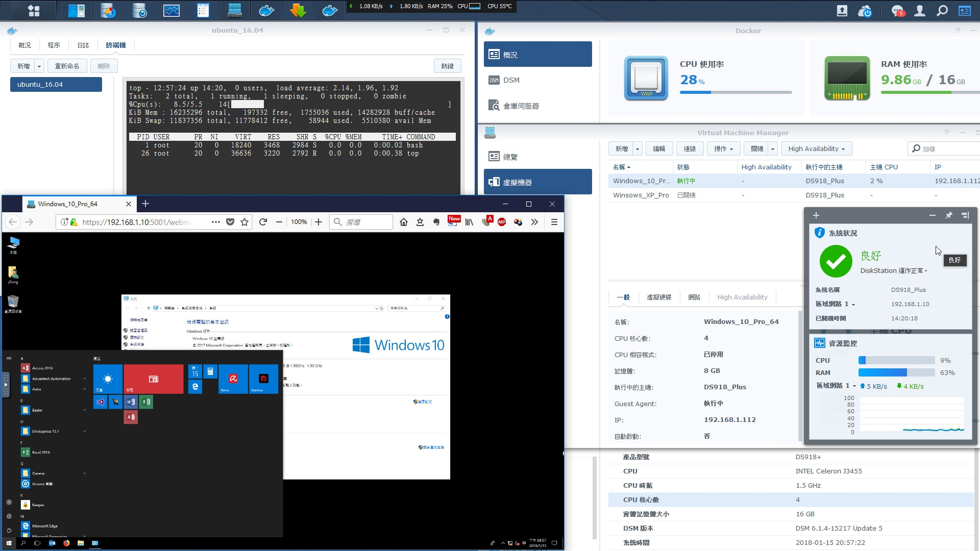Open Firefox hamburger menu
This screenshot has width=980, height=551.
[x=554, y=222]
